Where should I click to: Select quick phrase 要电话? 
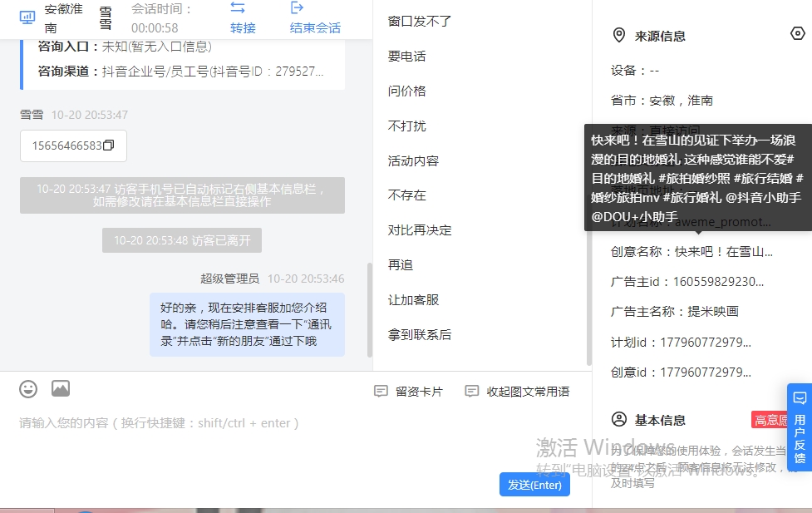(407, 56)
